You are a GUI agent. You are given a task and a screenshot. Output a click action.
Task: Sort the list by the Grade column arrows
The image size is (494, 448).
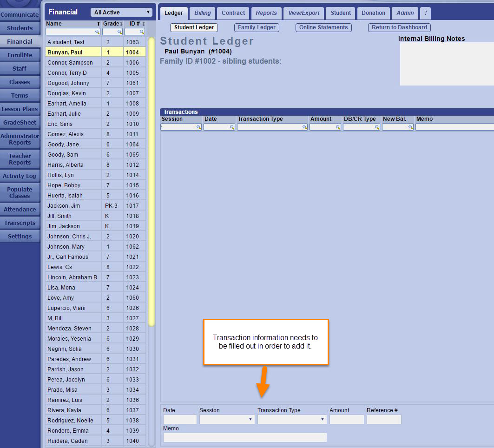coord(121,24)
